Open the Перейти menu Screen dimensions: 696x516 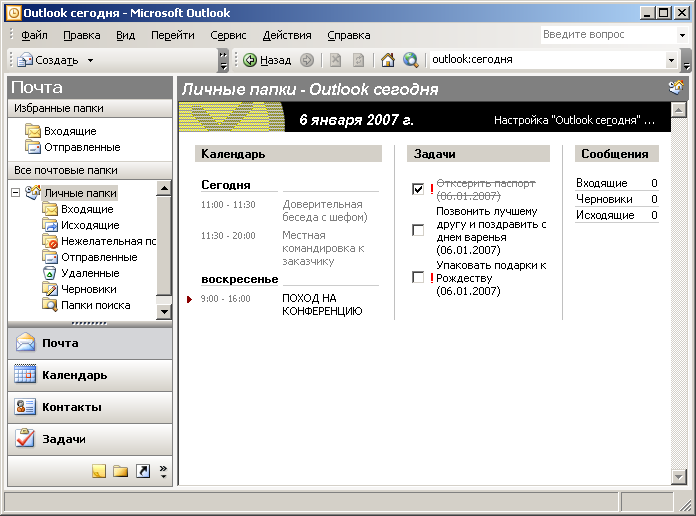[x=173, y=35]
